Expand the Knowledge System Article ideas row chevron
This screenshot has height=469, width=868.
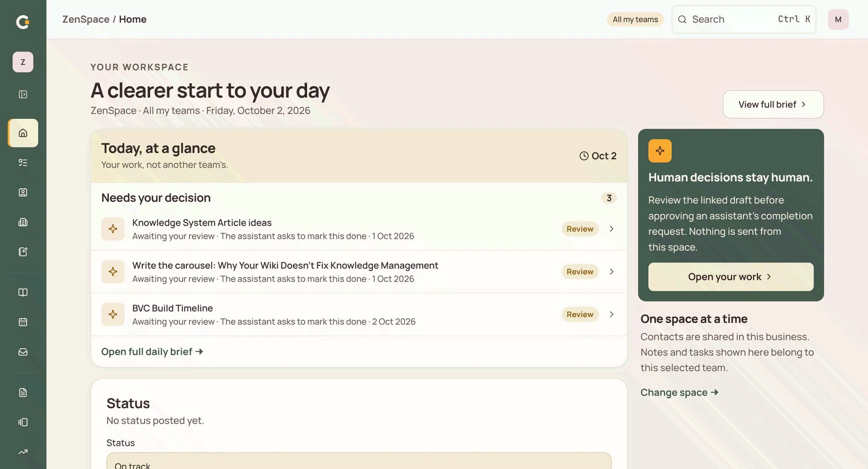[611, 229]
